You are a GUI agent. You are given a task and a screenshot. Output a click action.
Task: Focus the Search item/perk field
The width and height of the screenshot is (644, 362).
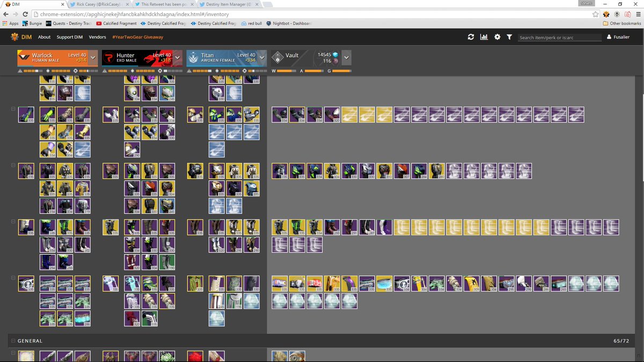(560, 37)
